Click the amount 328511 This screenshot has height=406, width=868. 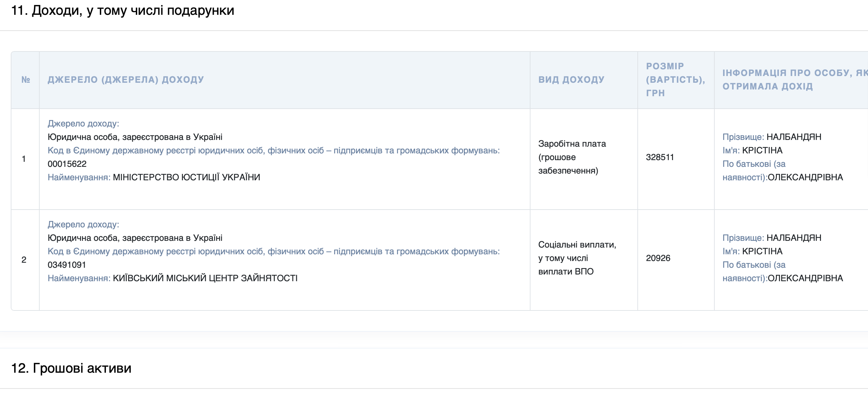[660, 157]
